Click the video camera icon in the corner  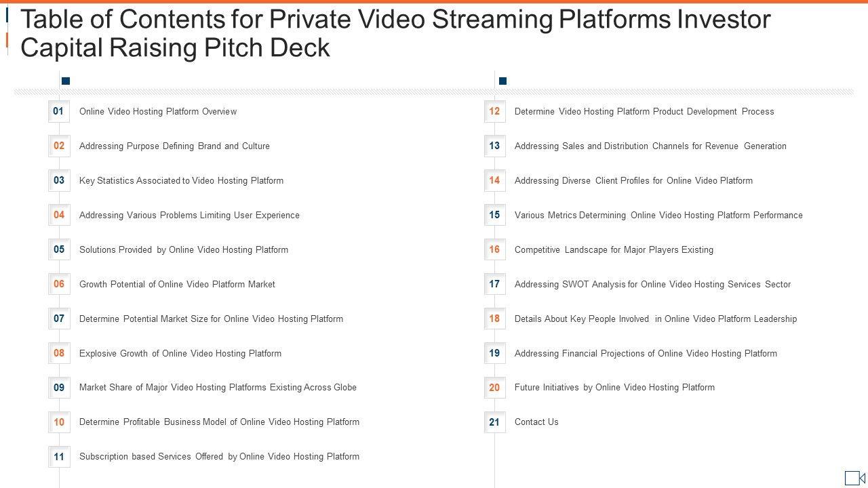point(854,478)
